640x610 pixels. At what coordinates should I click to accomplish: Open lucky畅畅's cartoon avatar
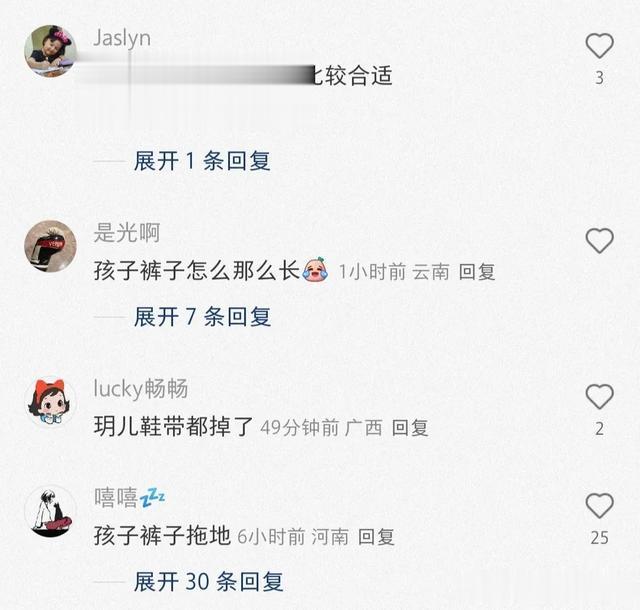click(51, 402)
